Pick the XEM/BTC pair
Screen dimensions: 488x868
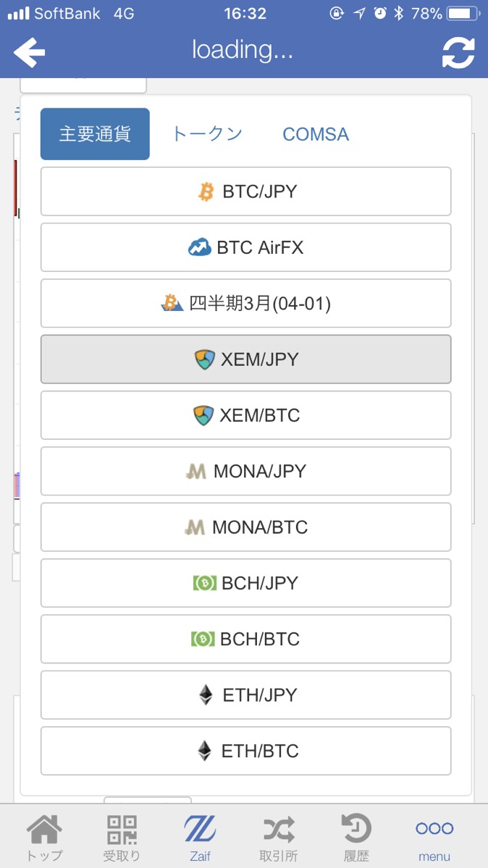coord(245,415)
